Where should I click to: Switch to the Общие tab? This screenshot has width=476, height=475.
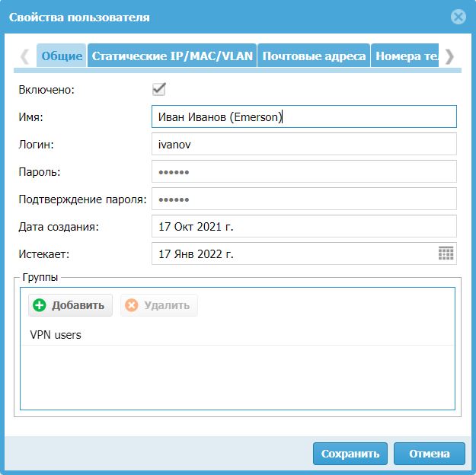[62, 56]
